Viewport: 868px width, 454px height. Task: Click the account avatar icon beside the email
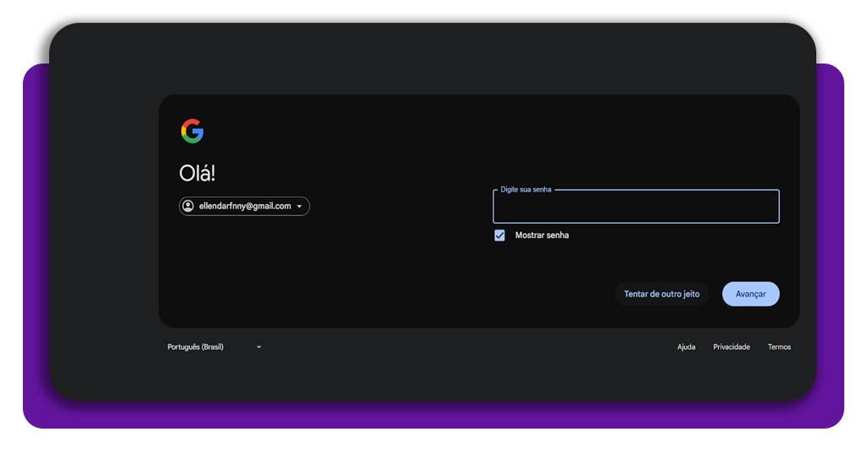point(188,206)
